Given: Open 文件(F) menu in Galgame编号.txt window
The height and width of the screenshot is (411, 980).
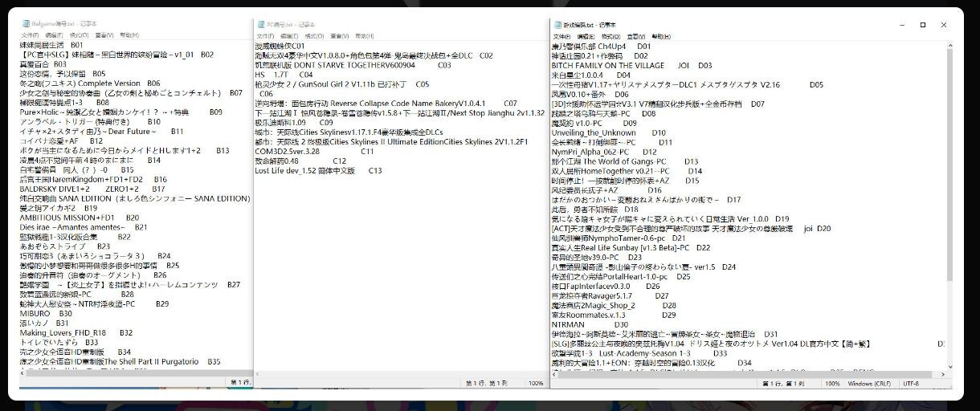Looking at the screenshot, I should click(30, 35).
